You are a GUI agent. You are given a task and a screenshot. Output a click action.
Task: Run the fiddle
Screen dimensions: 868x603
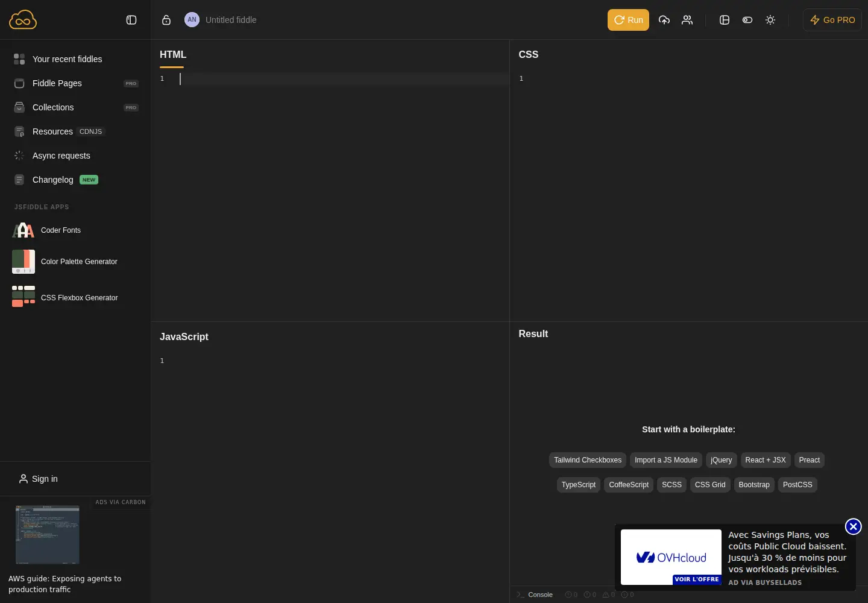pyautogui.click(x=628, y=20)
